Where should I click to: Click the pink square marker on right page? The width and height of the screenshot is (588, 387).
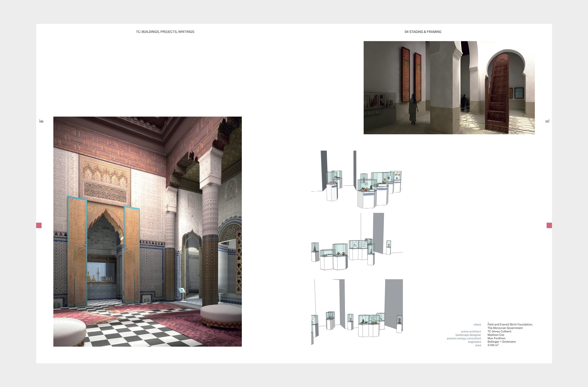point(549,225)
